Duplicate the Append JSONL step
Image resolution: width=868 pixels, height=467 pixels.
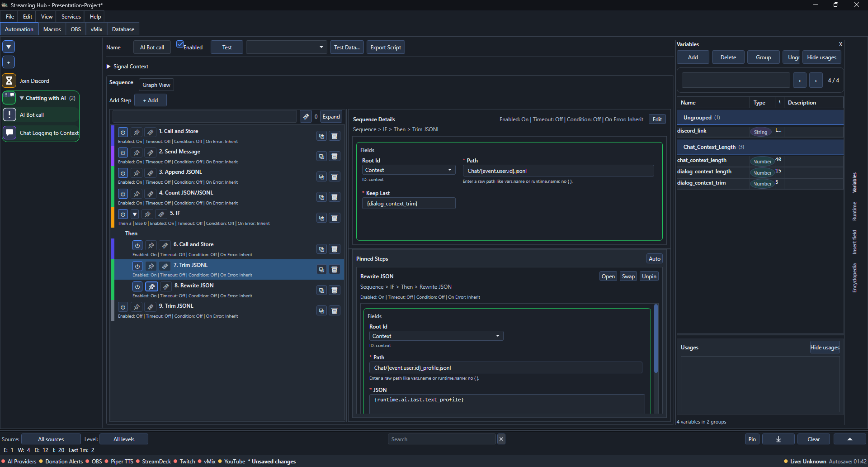click(321, 177)
